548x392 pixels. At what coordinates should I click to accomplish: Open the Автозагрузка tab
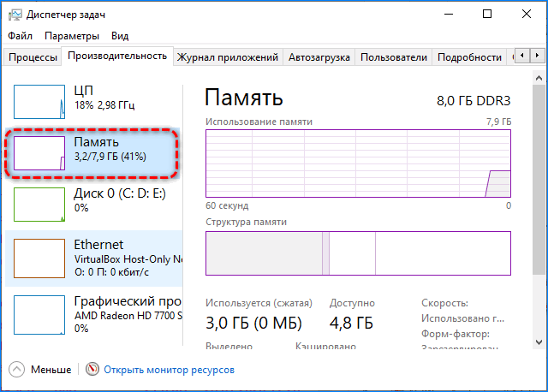[x=319, y=57]
